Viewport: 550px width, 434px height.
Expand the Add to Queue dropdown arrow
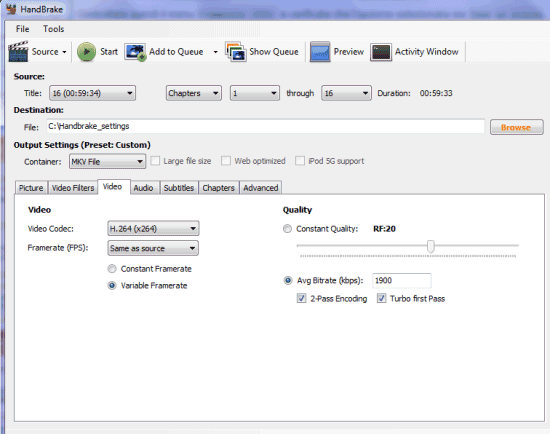pyautogui.click(x=215, y=52)
